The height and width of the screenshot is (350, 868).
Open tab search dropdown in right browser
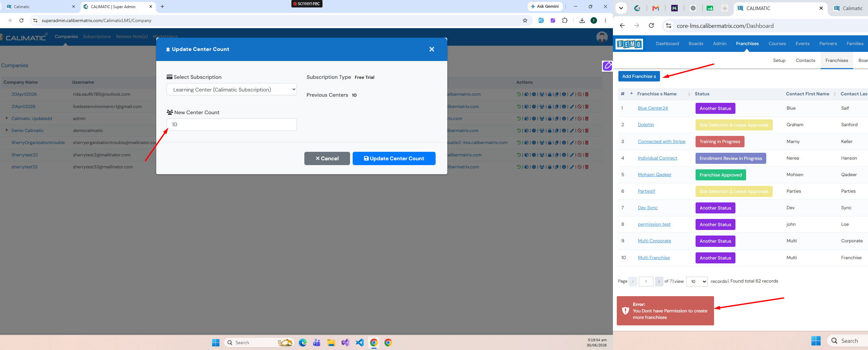tap(621, 8)
